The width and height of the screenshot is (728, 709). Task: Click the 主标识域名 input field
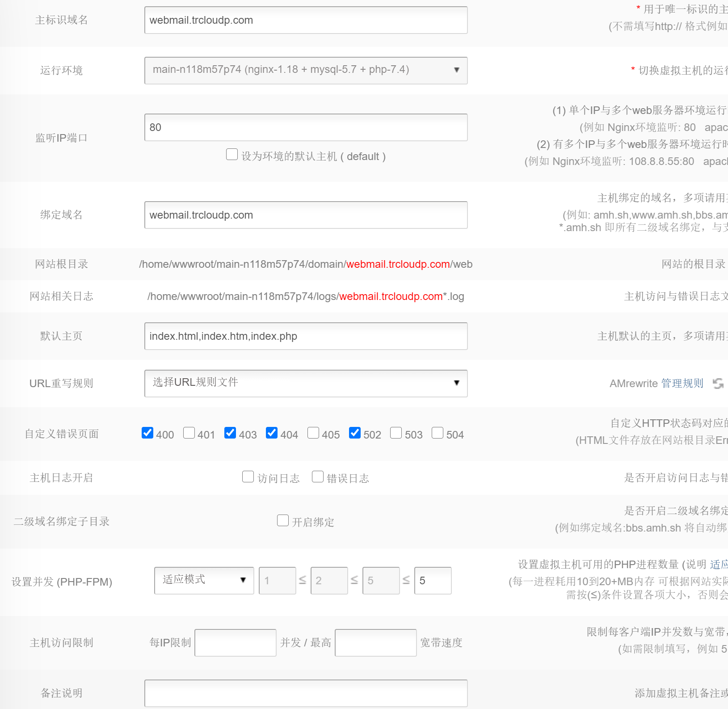(x=306, y=20)
